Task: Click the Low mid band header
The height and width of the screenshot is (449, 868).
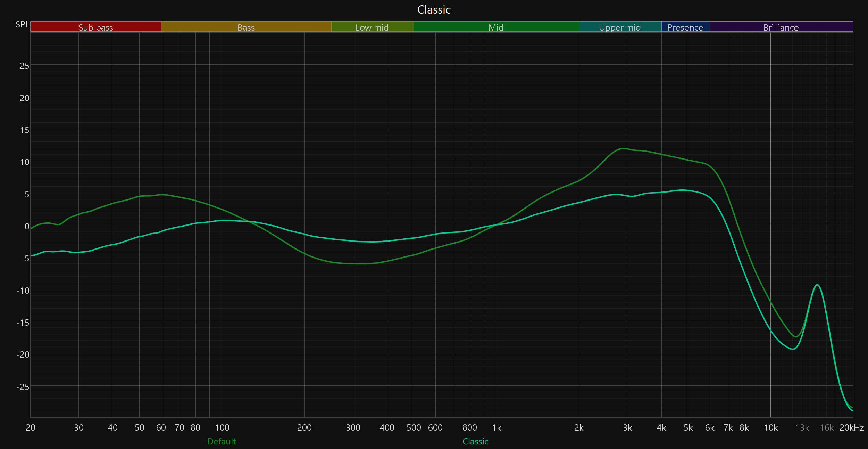Action: coord(372,27)
